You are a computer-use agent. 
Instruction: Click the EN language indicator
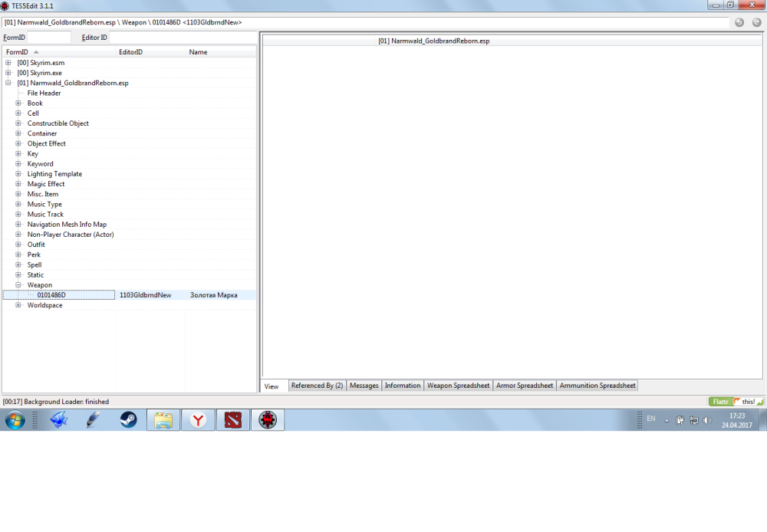point(651,419)
